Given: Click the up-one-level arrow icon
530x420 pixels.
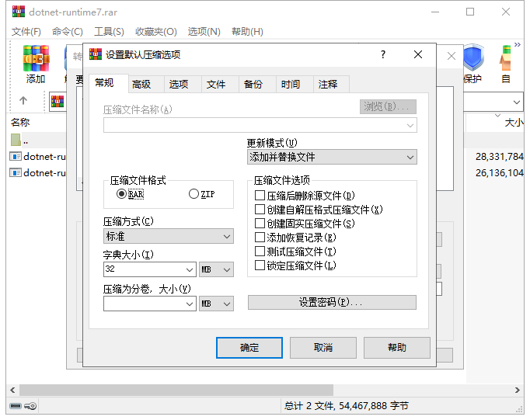Looking at the screenshot, I should (23, 100).
